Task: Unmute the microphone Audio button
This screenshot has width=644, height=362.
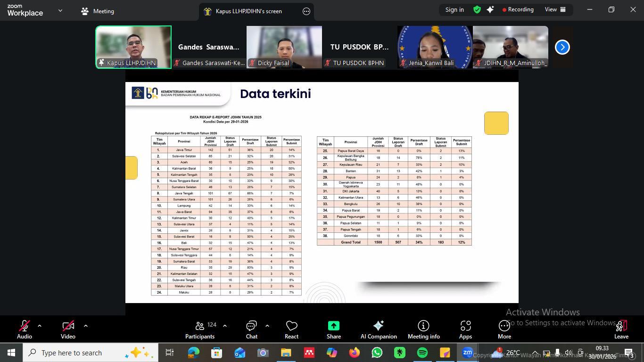Action: (x=25, y=326)
